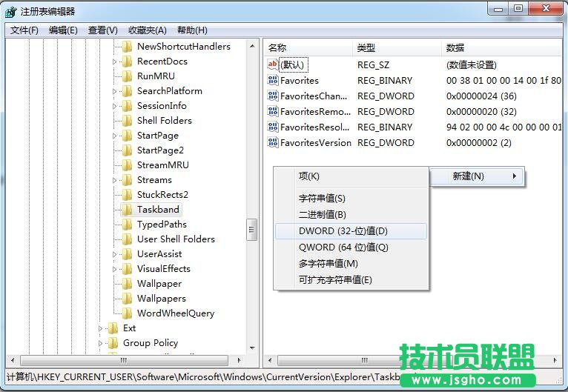Select the Wallpapers key label

coord(161,299)
